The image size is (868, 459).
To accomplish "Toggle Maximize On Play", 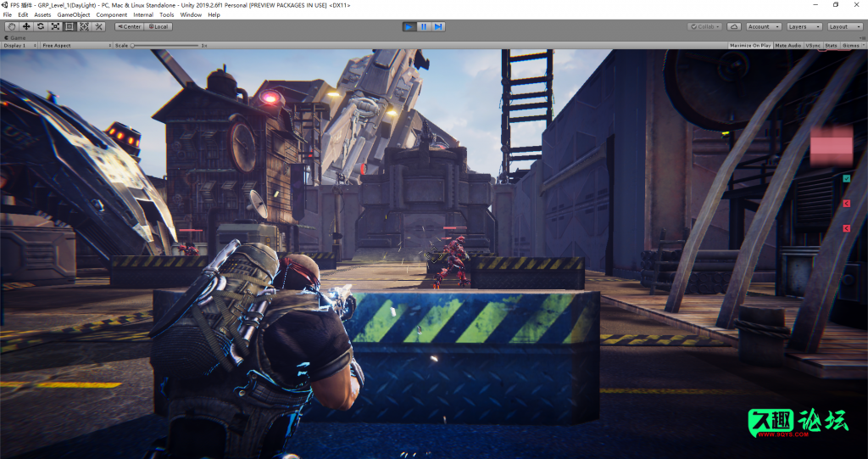I will pyautogui.click(x=749, y=46).
